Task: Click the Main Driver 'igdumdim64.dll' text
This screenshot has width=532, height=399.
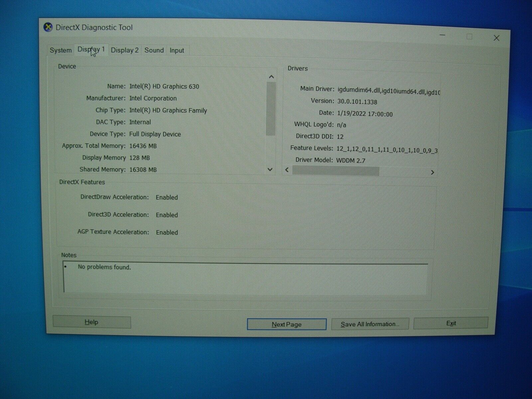Action: tap(358, 90)
